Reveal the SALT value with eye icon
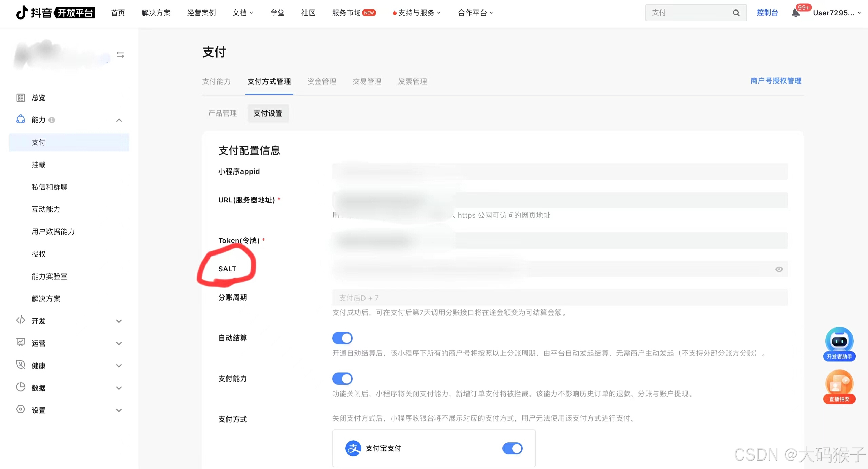The width and height of the screenshot is (868, 469). coord(779,269)
